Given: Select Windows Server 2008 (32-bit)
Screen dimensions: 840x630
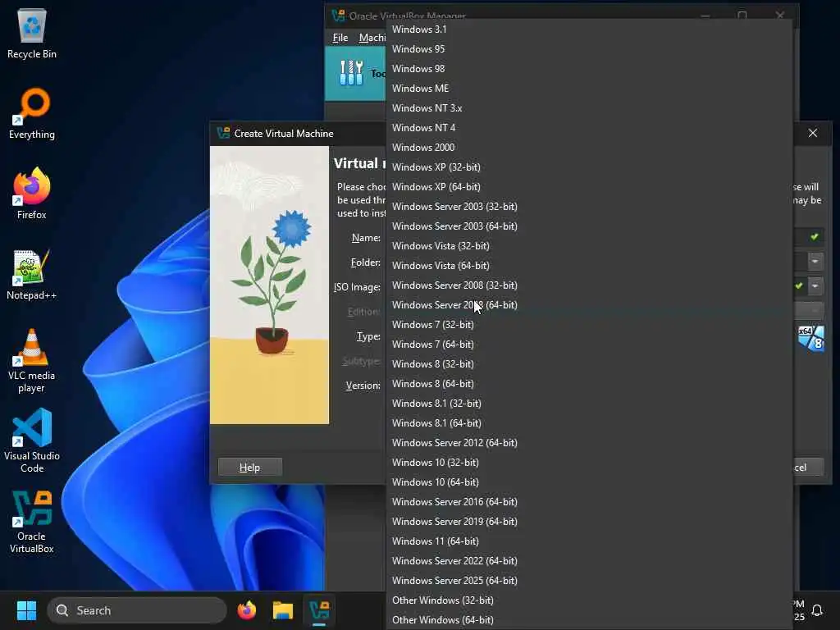Looking at the screenshot, I should (x=589, y=285).
